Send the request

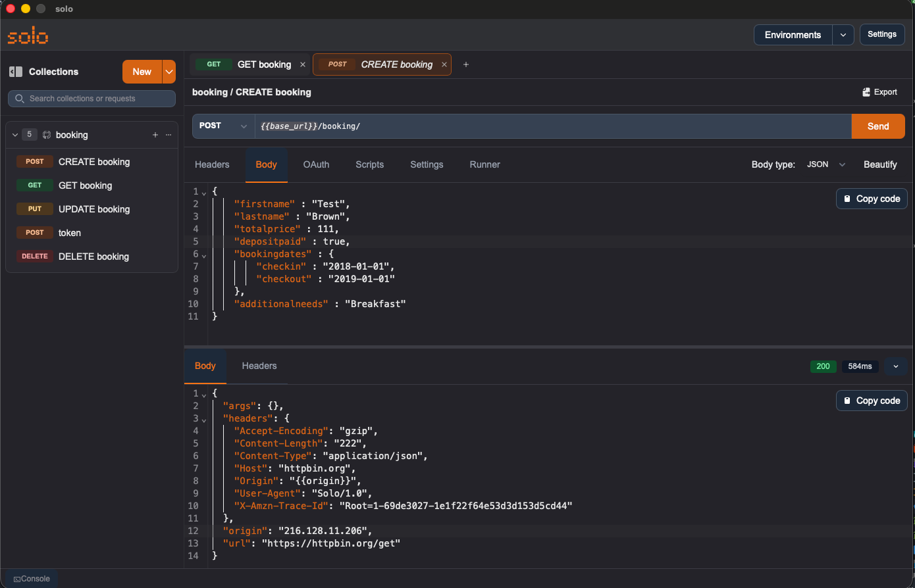click(x=877, y=126)
